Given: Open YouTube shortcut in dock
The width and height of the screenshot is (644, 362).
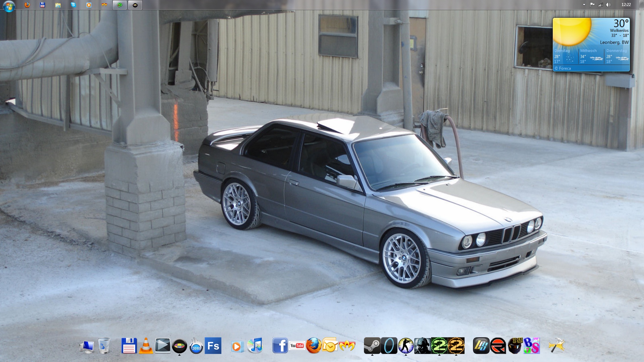Looking at the screenshot, I should point(297,346).
